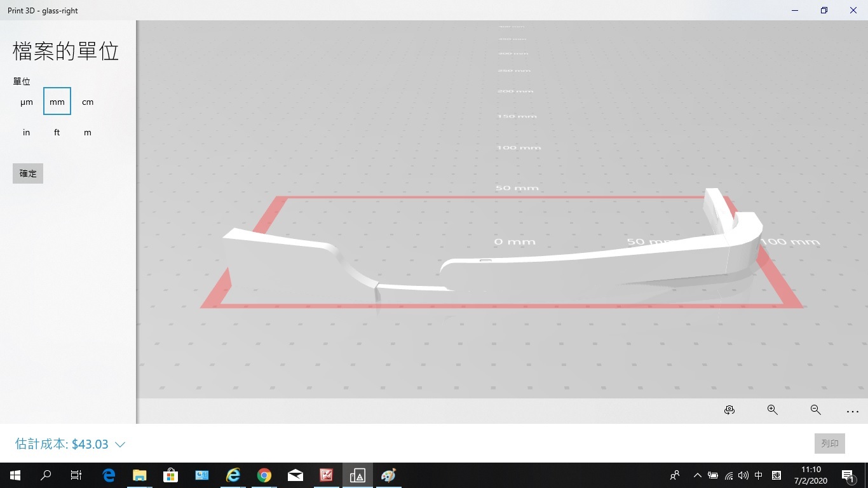Viewport: 868px width, 488px height.
Task: Launch Microsoft Edge from the taskbar
Action: (x=109, y=475)
